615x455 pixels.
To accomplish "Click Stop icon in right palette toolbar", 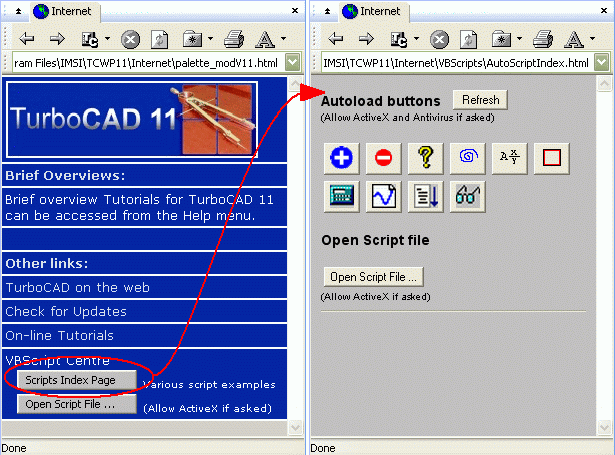I will [x=439, y=39].
